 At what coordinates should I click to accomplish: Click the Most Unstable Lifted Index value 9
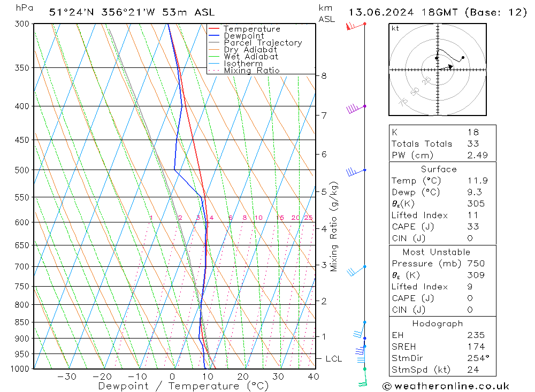[470, 287]
